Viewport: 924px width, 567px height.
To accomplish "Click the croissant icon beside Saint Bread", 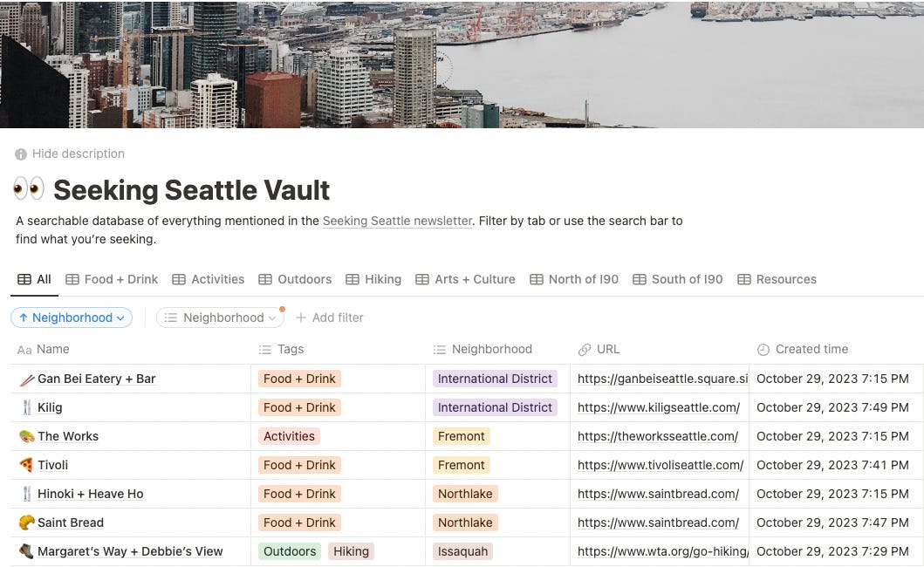I will (x=26, y=523).
